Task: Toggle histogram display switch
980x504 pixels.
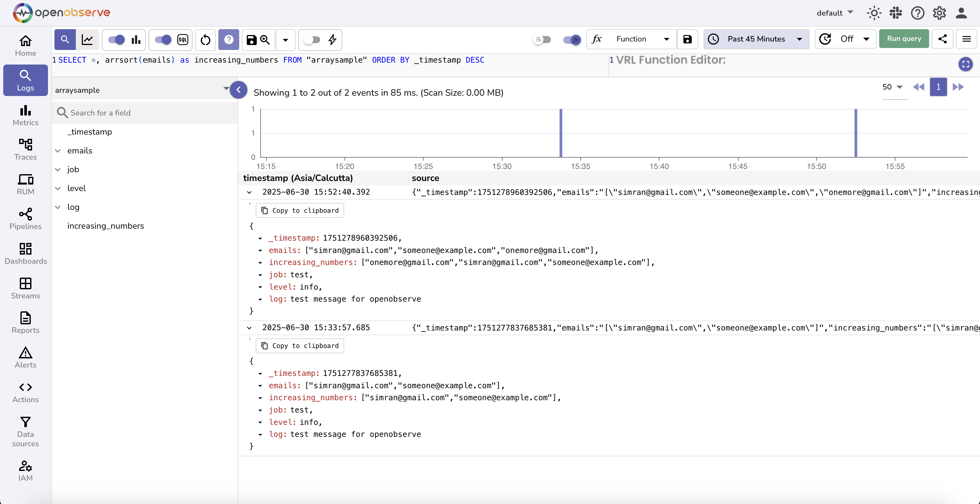Action: (x=117, y=40)
